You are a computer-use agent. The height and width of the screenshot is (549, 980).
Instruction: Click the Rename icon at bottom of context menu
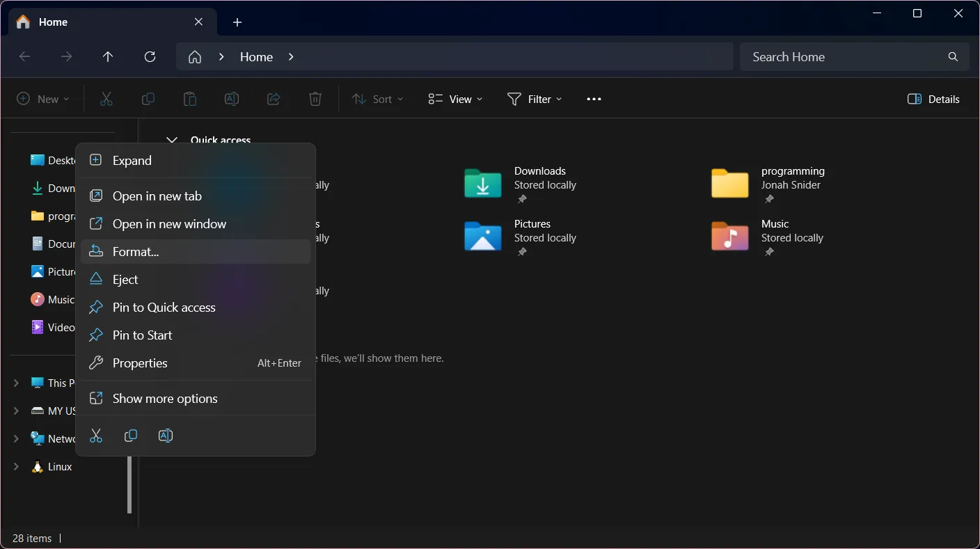(x=166, y=436)
